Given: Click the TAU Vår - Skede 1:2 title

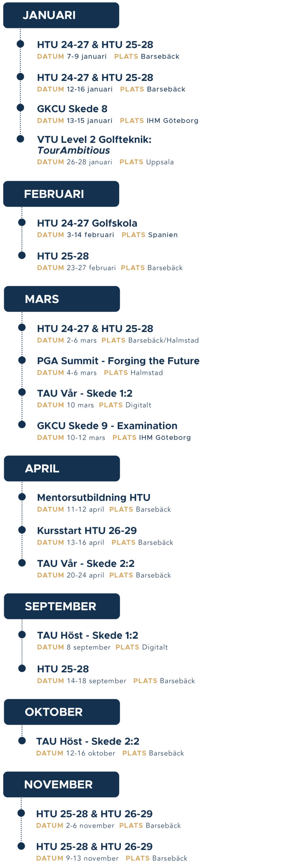Looking at the screenshot, I should pos(85,393).
